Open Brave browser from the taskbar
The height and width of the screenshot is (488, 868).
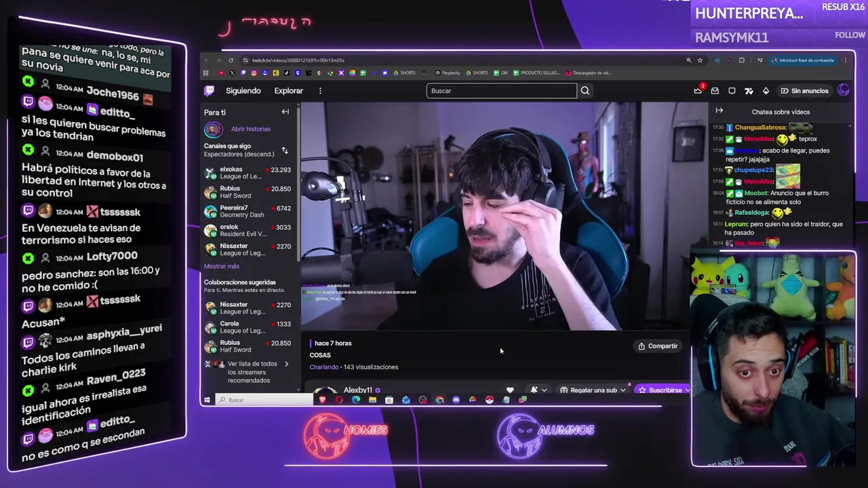click(322, 400)
